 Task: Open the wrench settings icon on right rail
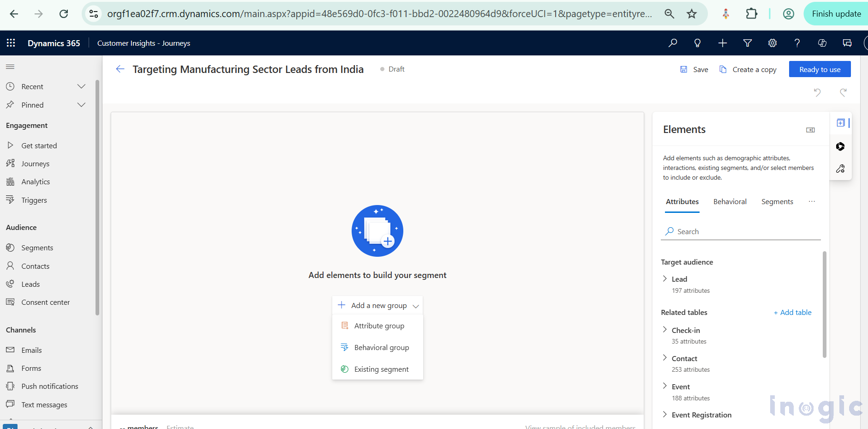[x=841, y=169]
